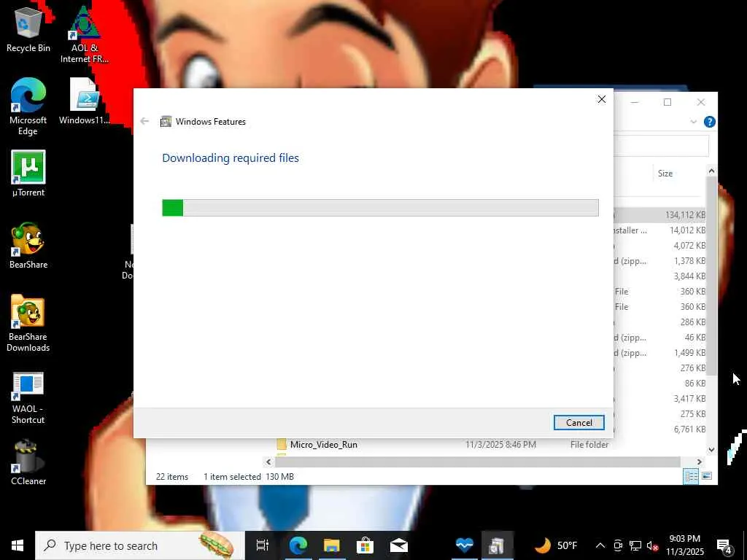Open the BearShare Downloads folder
The width and height of the screenshot is (747, 560).
click(x=28, y=323)
